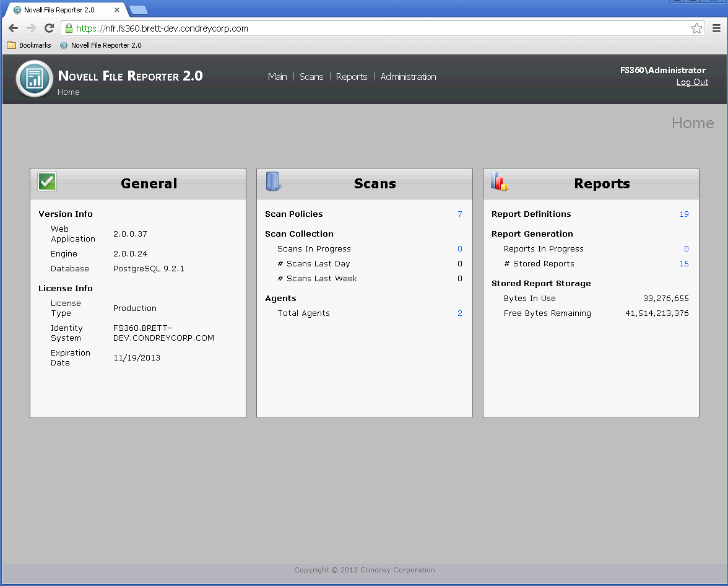Open a new browser tab
Screen dimensions: 728x586
pyautogui.click(x=139, y=10)
